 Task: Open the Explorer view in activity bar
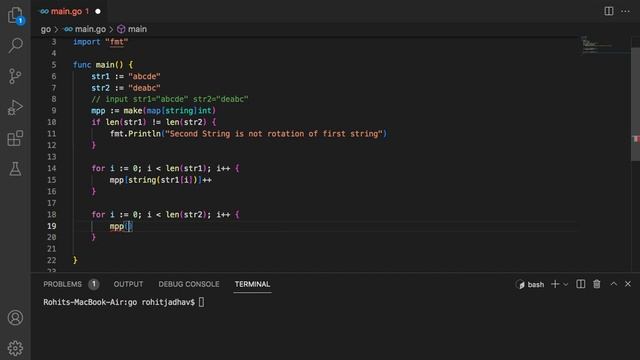click(x=16, y=16)
